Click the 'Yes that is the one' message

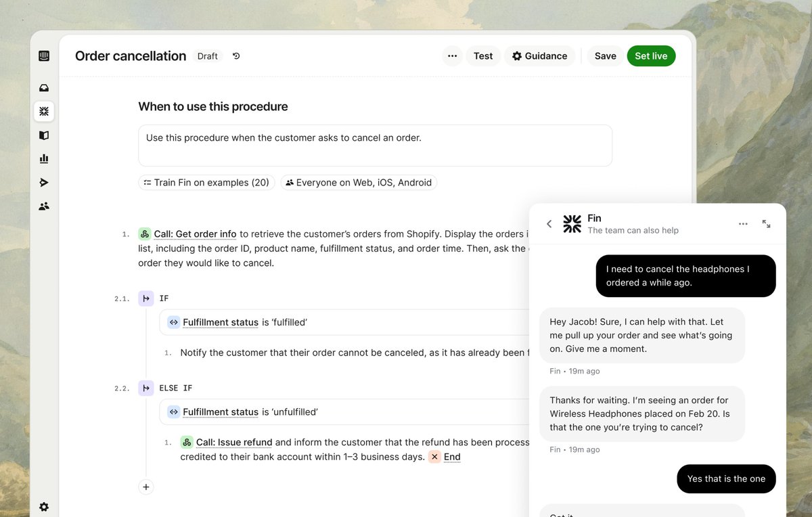pos(726,478)
